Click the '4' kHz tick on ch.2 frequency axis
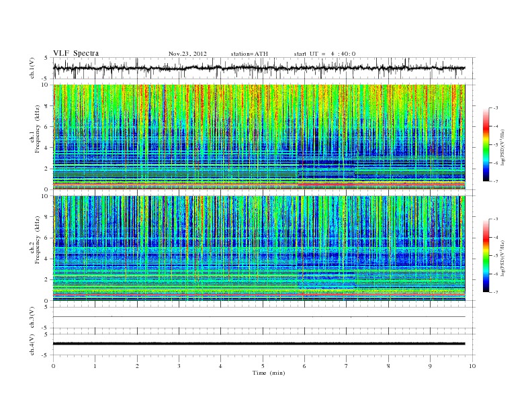The height and width of the screenshot is (411, 532). tap(47, 259)
